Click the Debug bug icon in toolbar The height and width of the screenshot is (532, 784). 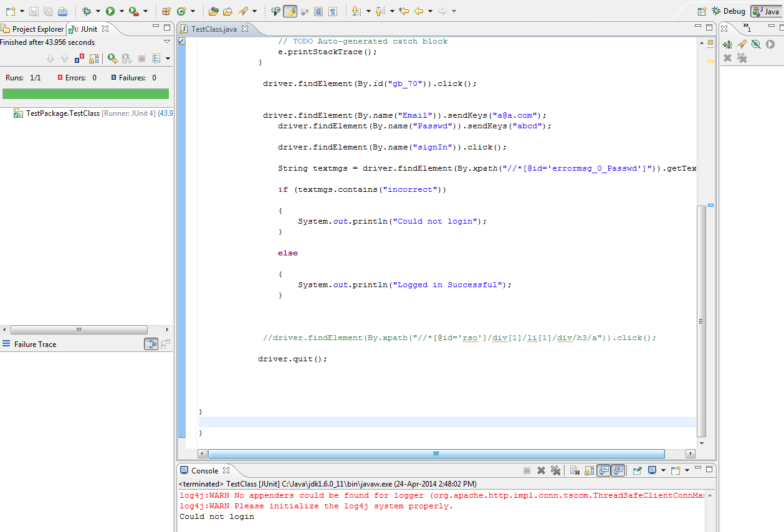click(87, 11)
